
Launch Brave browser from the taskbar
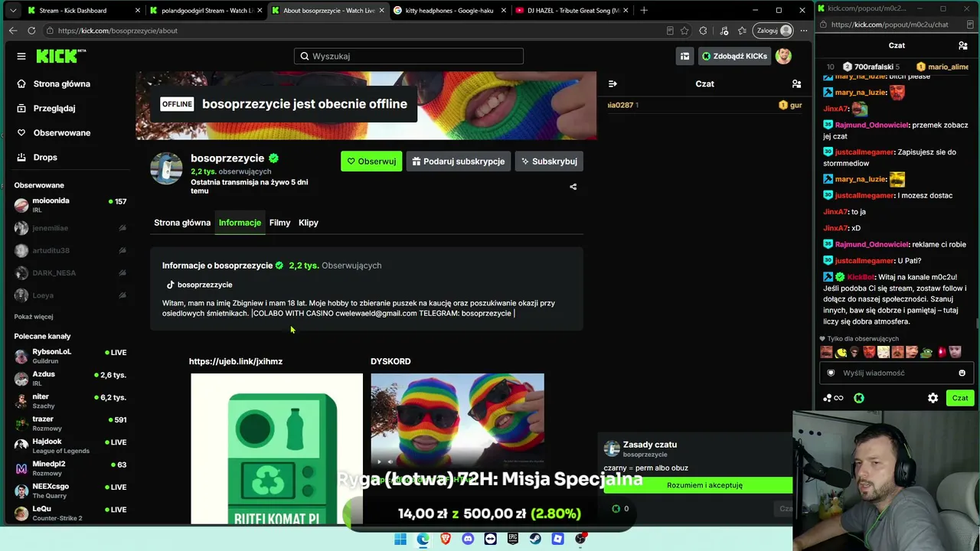pos(446,539)
